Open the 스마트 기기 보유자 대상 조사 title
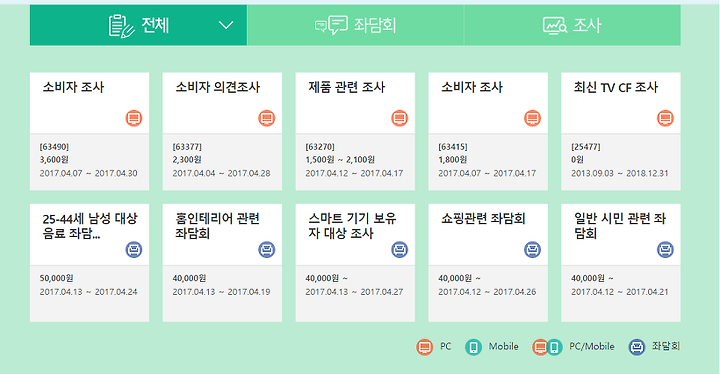720x374 pixels. click(x=352, y=226)
